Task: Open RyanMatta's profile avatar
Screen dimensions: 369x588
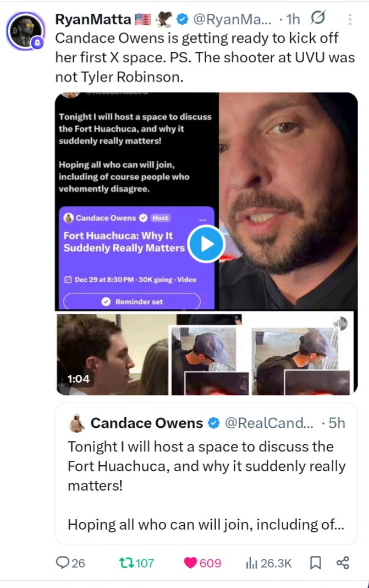Action: 25,31
